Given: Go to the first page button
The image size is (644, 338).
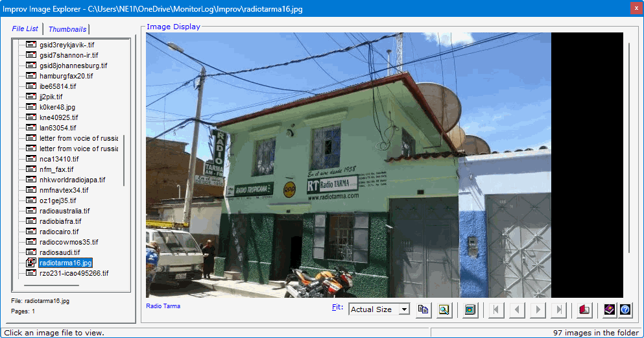Looking at the screenshot, I should (496, 309).
